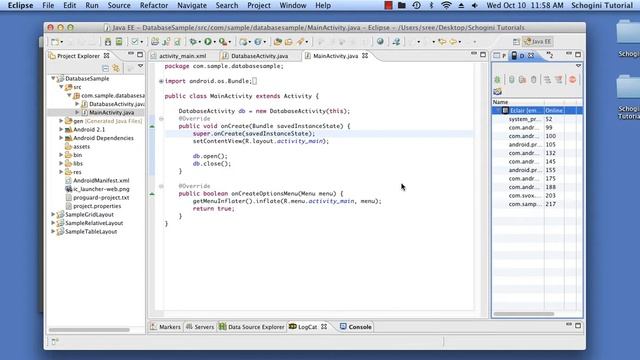
Task: Select DatabaseActivity.java in the project tree
Action: coord(117,104)
